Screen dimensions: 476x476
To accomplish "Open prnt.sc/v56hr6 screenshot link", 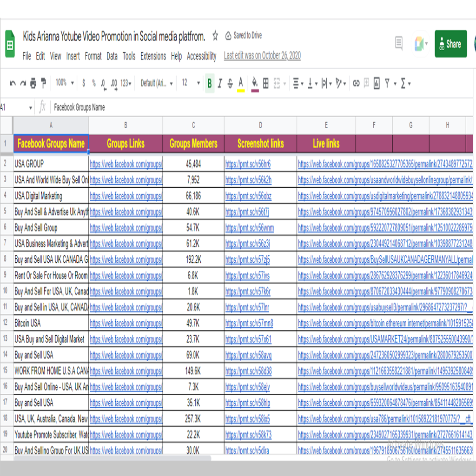I will (248, 164).
